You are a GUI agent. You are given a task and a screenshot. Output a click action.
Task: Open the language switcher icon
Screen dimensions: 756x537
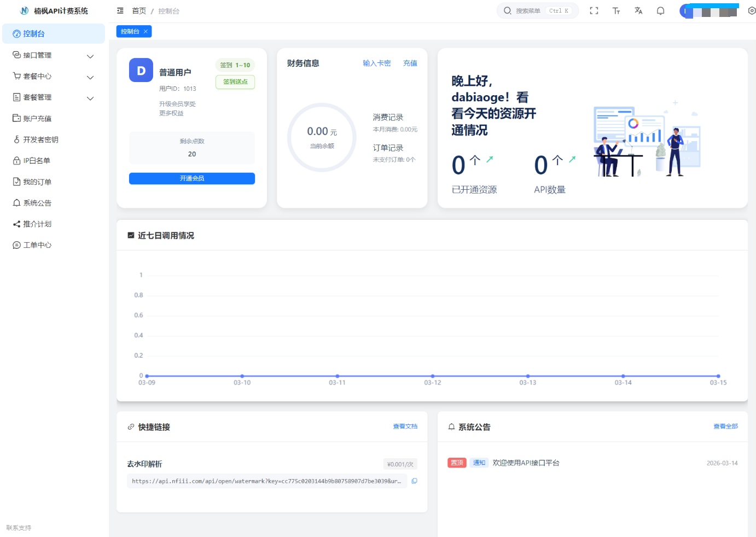click(638, 10)
